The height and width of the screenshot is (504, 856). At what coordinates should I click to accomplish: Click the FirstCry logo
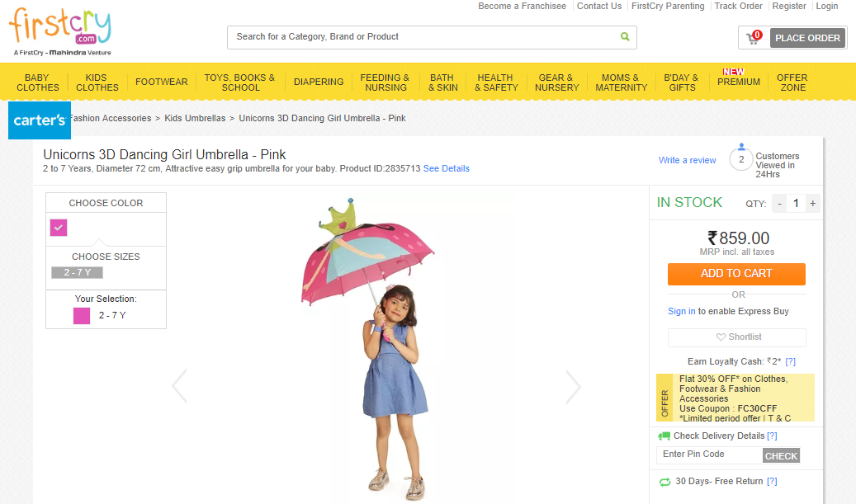pos(59,31)
